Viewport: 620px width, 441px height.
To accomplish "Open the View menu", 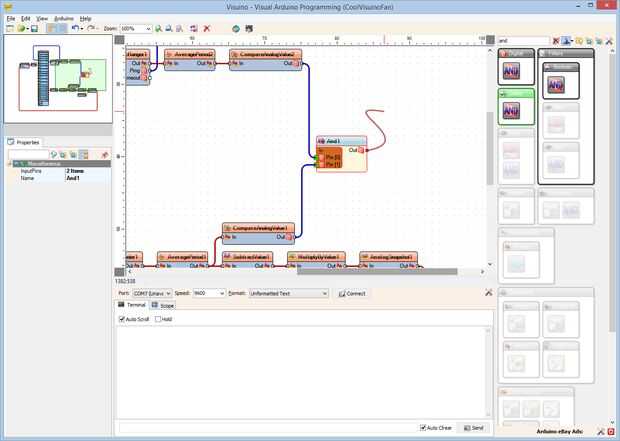I will click(42, 19).
